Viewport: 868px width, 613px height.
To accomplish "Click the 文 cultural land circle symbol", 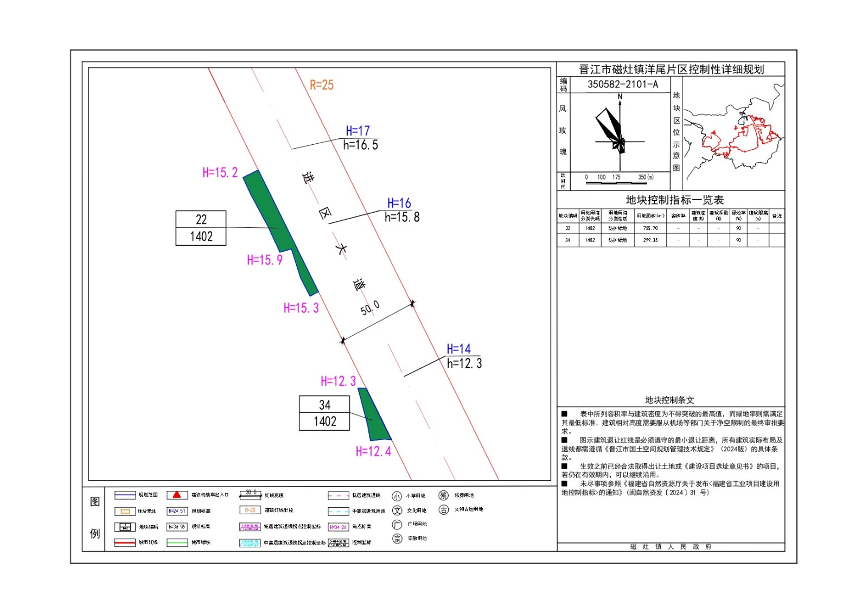I will (397, 510).
